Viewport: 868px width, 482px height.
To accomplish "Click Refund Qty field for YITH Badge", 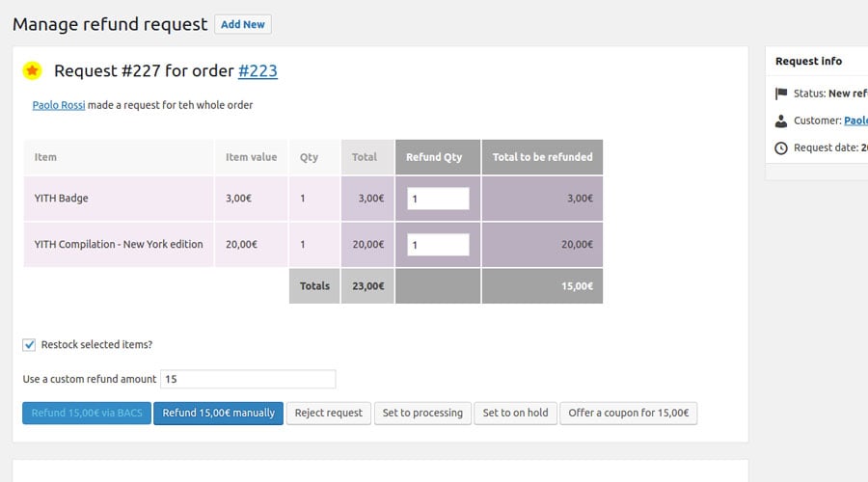I will pyautogui.click(x=438, y=199).
